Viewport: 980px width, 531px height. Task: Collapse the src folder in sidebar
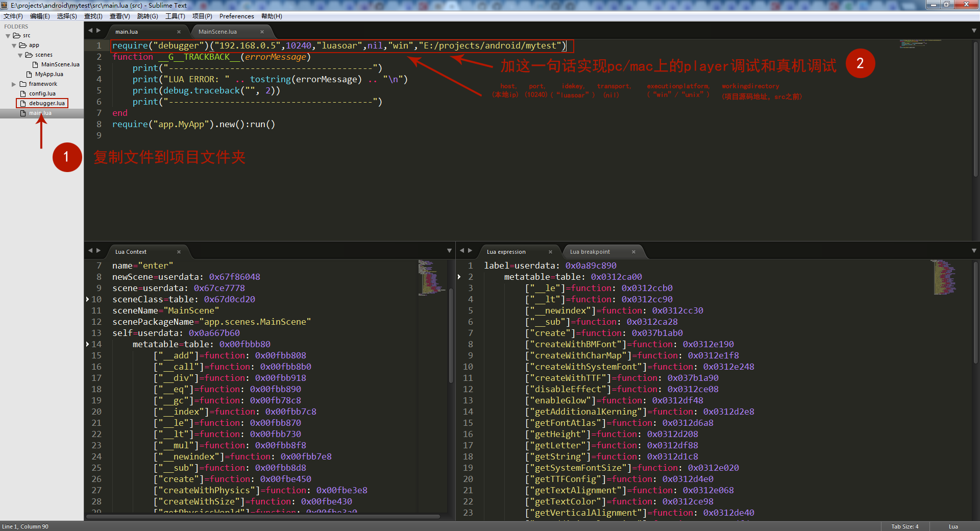[x=8, y=36]
